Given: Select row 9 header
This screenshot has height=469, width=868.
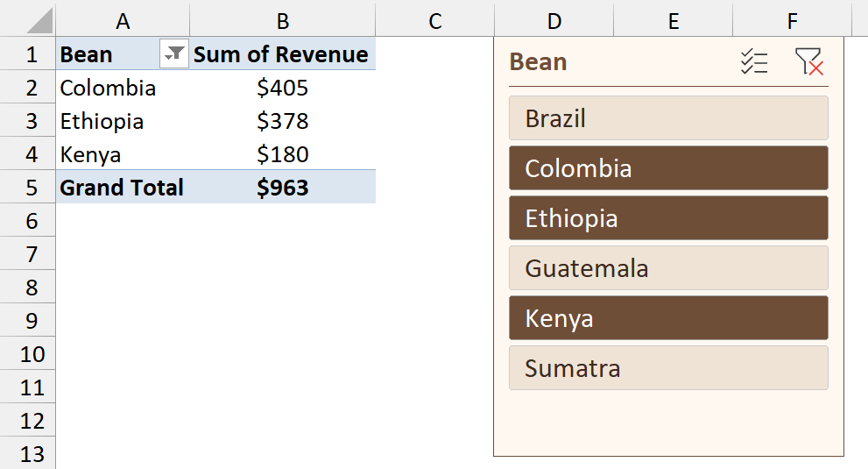Looking at the screenshot, I should [28, 320].
